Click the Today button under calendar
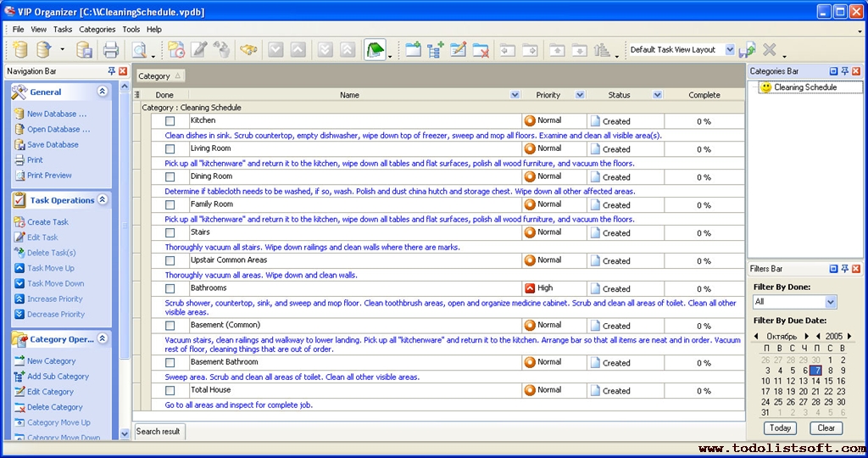The width and height of the screenshot is (868, 458). coord(780,427)
